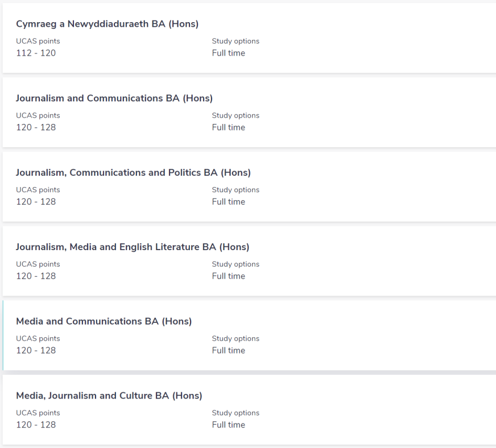Image resolution: width=496 pixels, height=448 pixels.
Task: Click UCAS points label in Journalism, Media, English Literature card
Action: pyautogui.click(x=38, y=264)
